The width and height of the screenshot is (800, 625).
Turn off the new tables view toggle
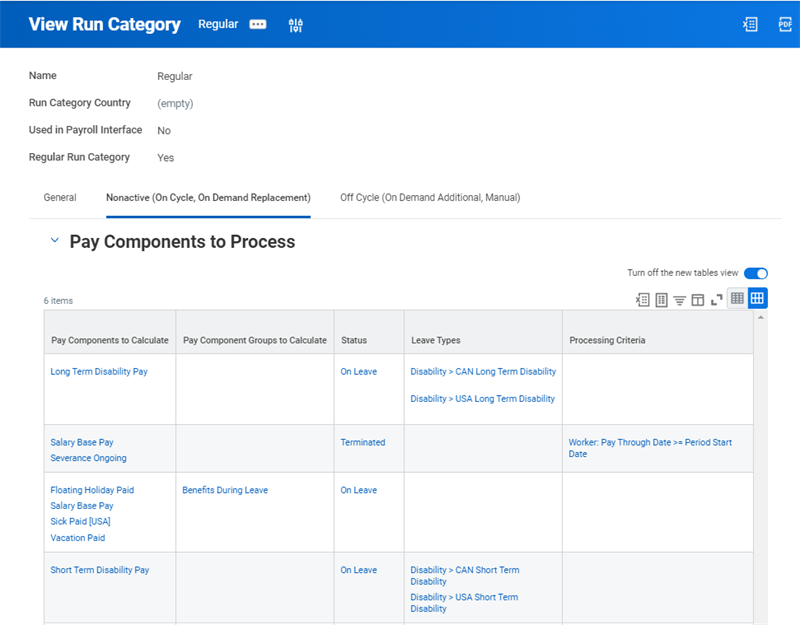pos(756,273)
